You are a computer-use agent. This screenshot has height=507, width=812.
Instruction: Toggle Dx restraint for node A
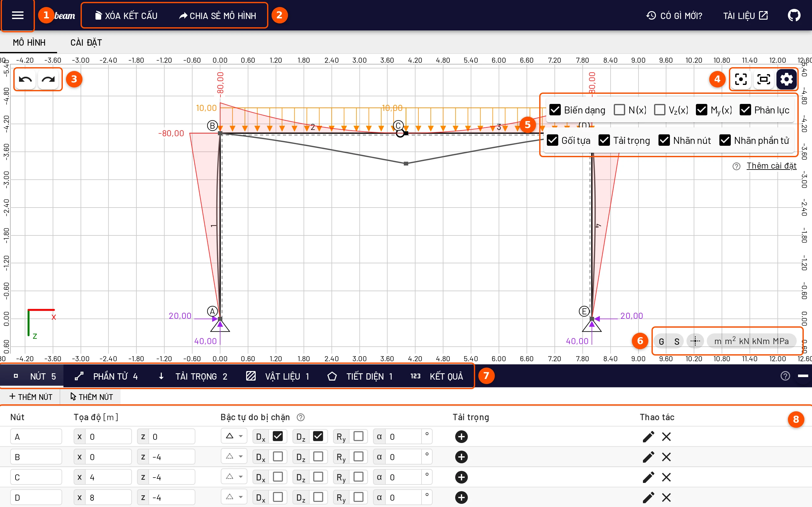[x=278, y=436]
